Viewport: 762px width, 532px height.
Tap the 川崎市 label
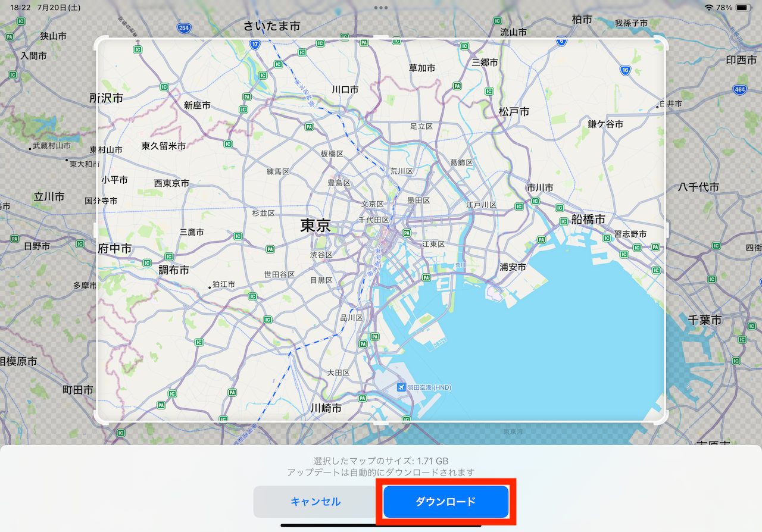point(327,408)
